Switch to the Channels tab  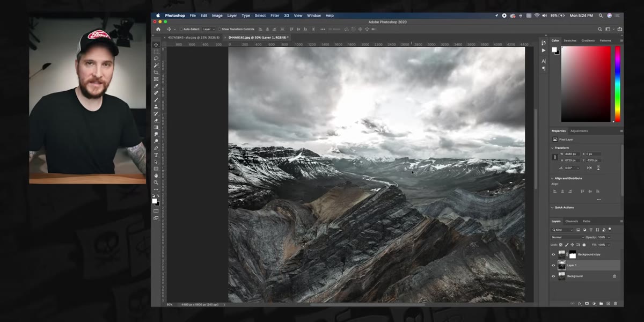pyautogui.click(x=572, y=221)
